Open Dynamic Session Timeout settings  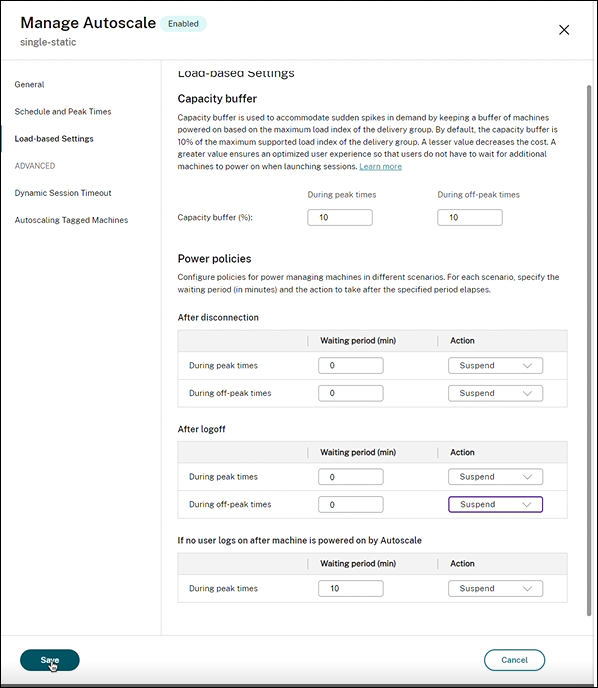[x=63, y=193]
